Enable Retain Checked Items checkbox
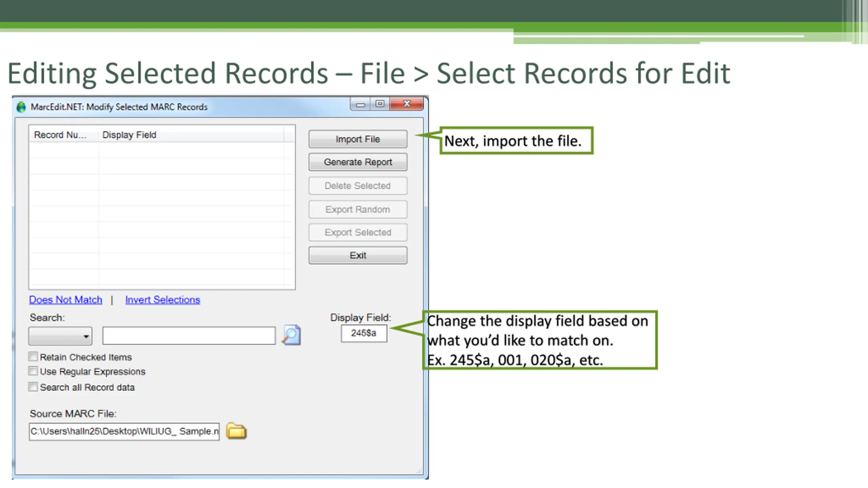The image size is (868, 488). pyautogui.click(x=33, y=357)
